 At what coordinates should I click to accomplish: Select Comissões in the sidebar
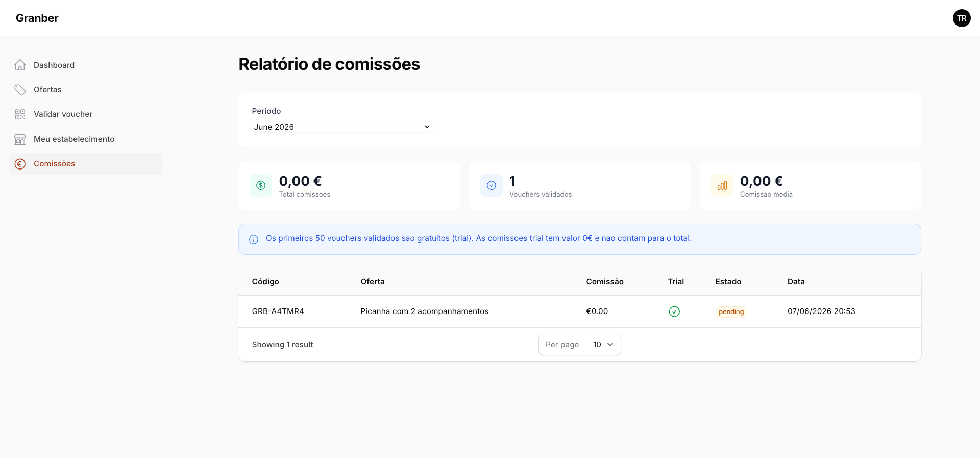pos(86,164)
